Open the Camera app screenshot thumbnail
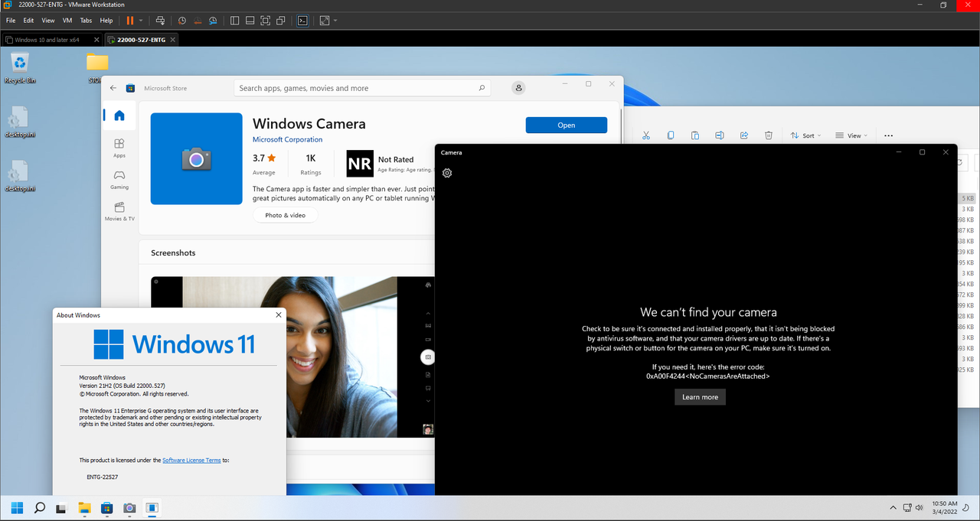 (x=292, y=357)
